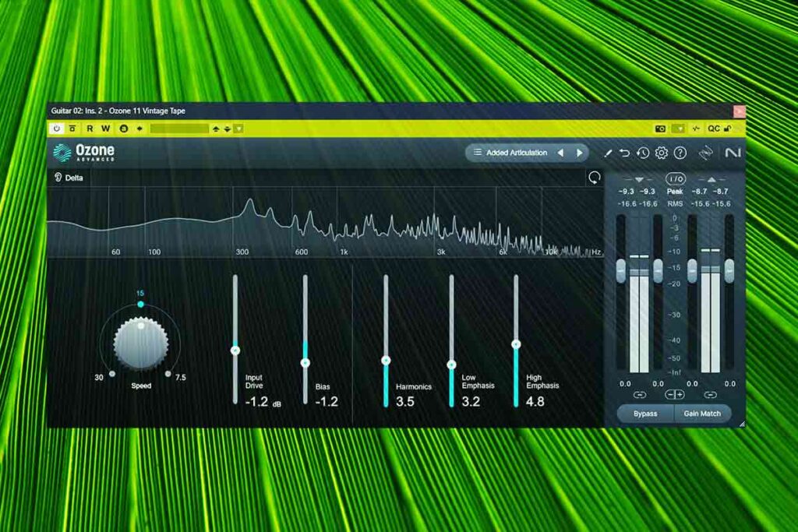Click the waveform icon left of QC
This screenshot has width=798, height=532.
point(696,129)
